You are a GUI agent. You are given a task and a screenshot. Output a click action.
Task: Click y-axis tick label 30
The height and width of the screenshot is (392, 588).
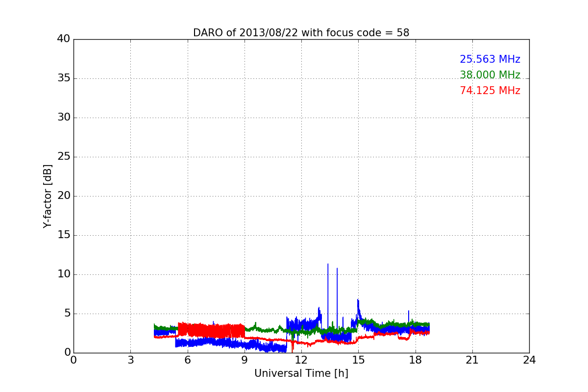pyautogui.click(x=64, y=118)
